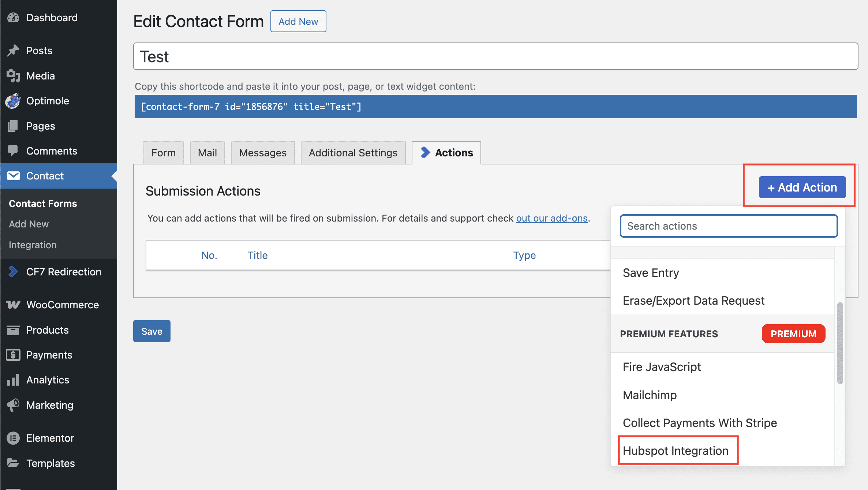Focus the Search actions input field
Image resolution: width=868 pixels, height=490 pixels.
pyautogui.click(x=729, y=226)
